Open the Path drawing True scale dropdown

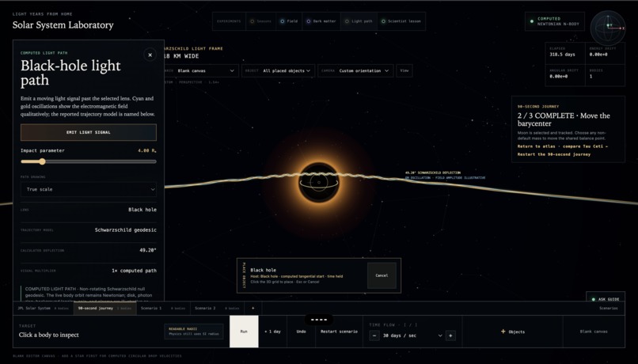[x=89, y=189]
